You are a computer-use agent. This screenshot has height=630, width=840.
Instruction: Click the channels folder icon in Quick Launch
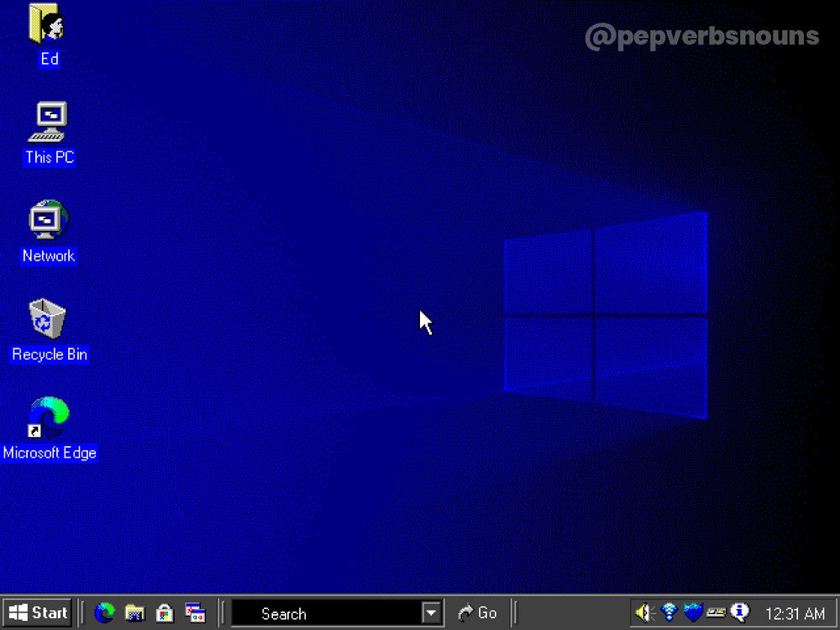(134, 613)
